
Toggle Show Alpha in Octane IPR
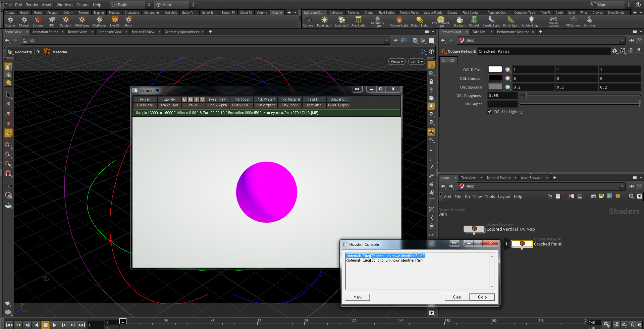click(217, 105)
